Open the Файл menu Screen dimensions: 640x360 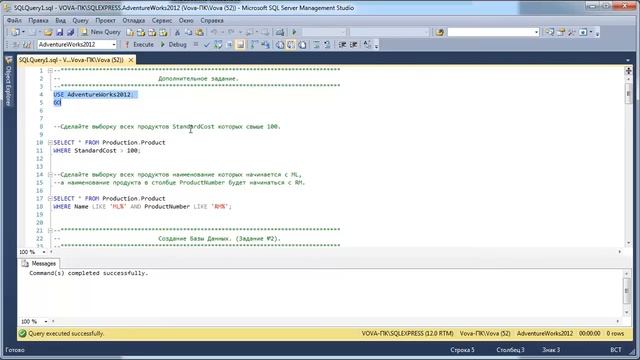(14, 20)
